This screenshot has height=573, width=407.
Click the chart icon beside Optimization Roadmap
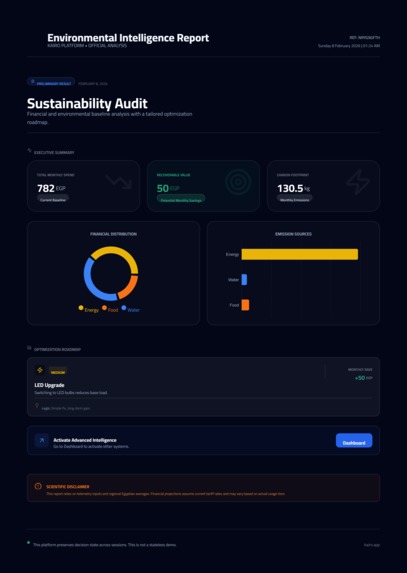(x=29, y=348)
